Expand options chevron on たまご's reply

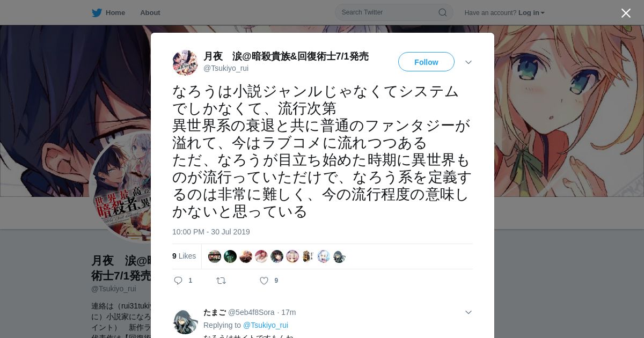[x=468, y=312]
